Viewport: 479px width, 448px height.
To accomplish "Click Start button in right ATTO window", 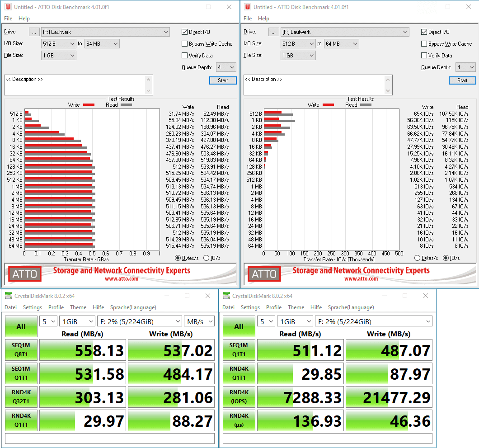I will [462, 80].
